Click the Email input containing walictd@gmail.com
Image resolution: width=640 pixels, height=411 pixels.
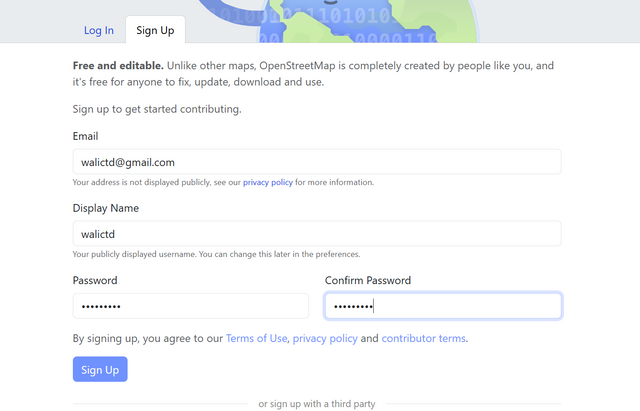[x=317, y=162]
